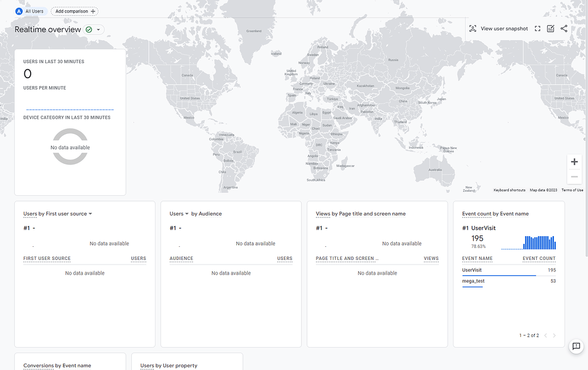Open fullscreen mode with the expand icon
The height and width of the screenshot is (370, 588).
pos(537,28)
